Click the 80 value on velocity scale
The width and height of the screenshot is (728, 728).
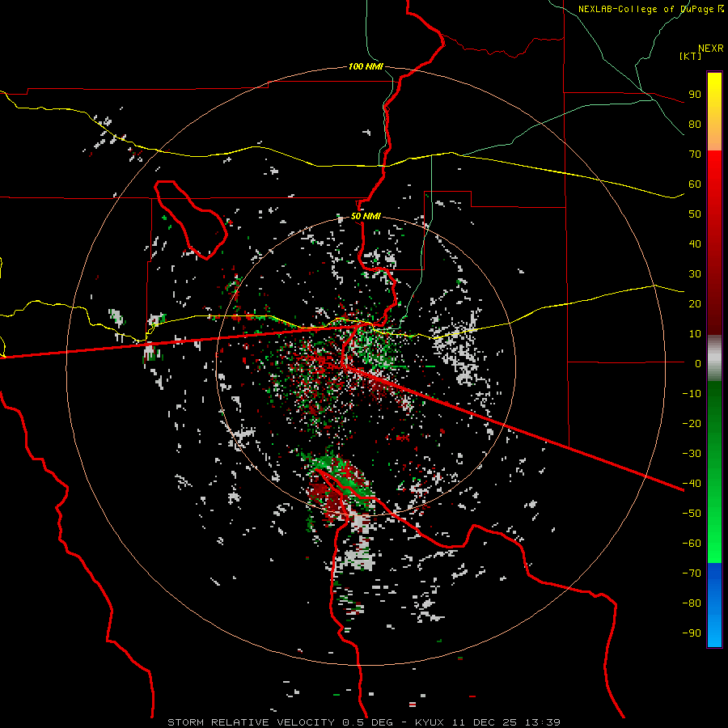[695, 124]
